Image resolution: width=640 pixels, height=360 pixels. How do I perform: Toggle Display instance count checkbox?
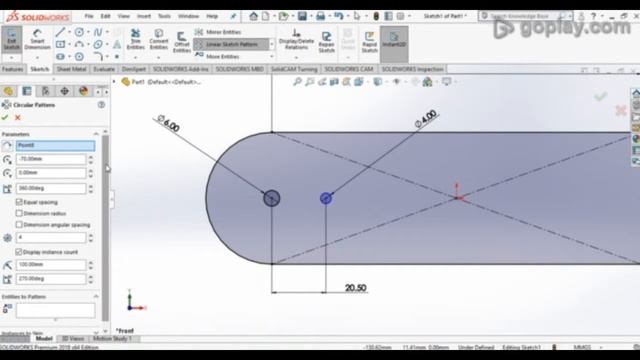[19, 252]
